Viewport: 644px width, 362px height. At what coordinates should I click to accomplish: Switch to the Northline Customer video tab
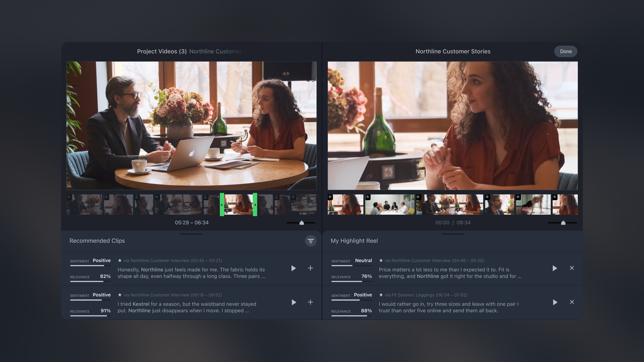217,51
